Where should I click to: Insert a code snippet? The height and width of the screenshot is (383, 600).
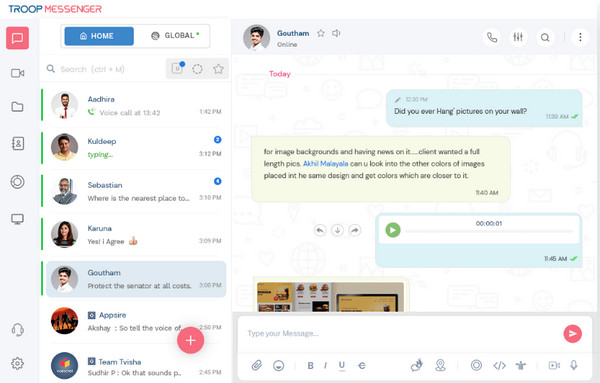click(x=499, y=365)
